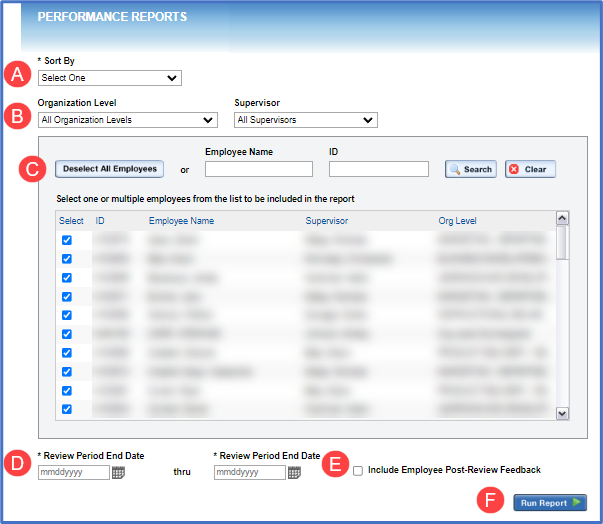
Task: Sort list by Select column header
Action: (71, 221)
